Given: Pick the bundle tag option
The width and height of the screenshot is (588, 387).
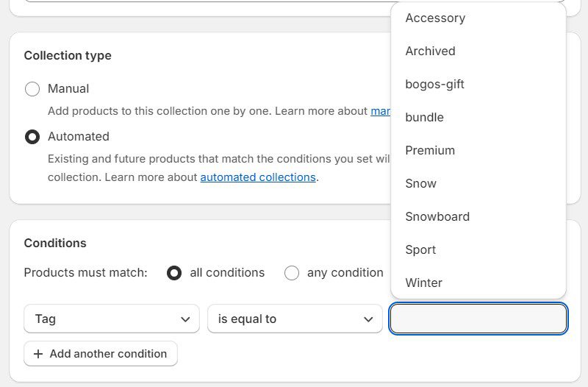Looking at the screenshot, I should [425, 118].
